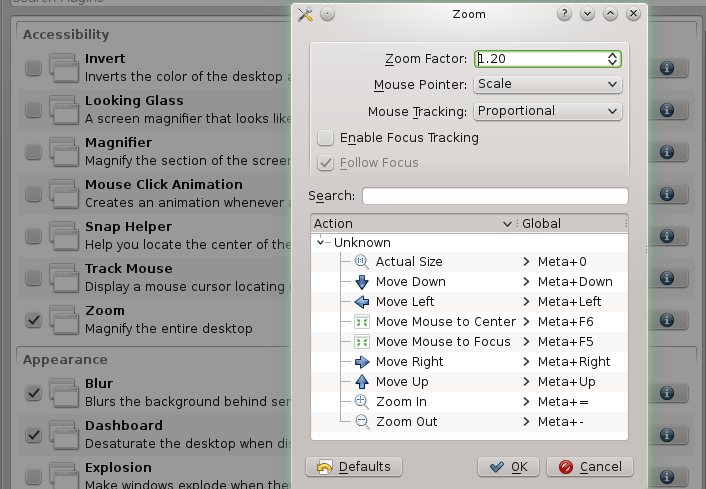Expand Move Left shortcut chevron
This screenshot has height=489, width=706.
coord(526,302)
